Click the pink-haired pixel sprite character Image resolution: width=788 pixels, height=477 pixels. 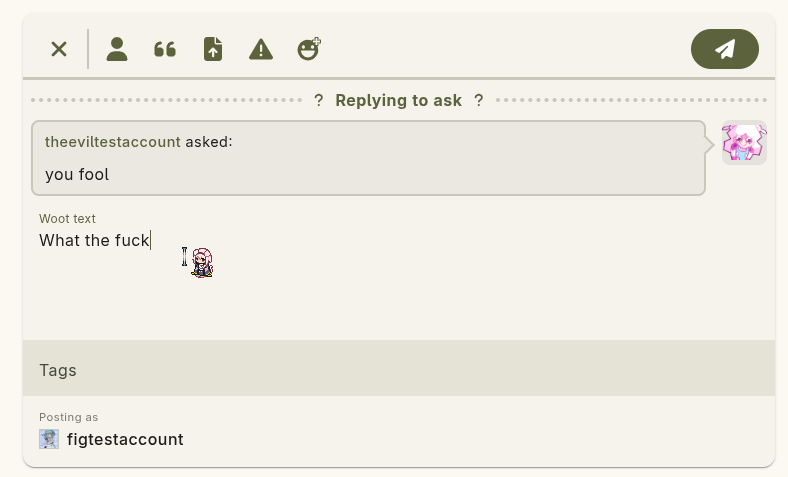click(x=202, y=262)
